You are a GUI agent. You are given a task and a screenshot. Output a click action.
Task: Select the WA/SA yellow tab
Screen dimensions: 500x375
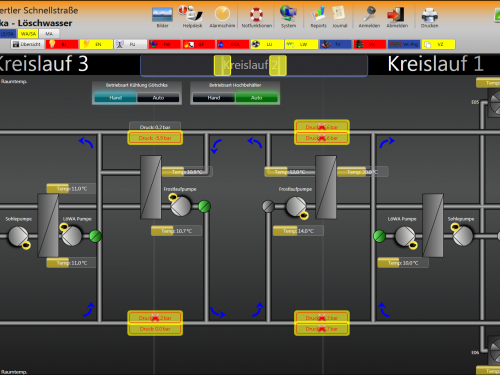pos(28,34)
